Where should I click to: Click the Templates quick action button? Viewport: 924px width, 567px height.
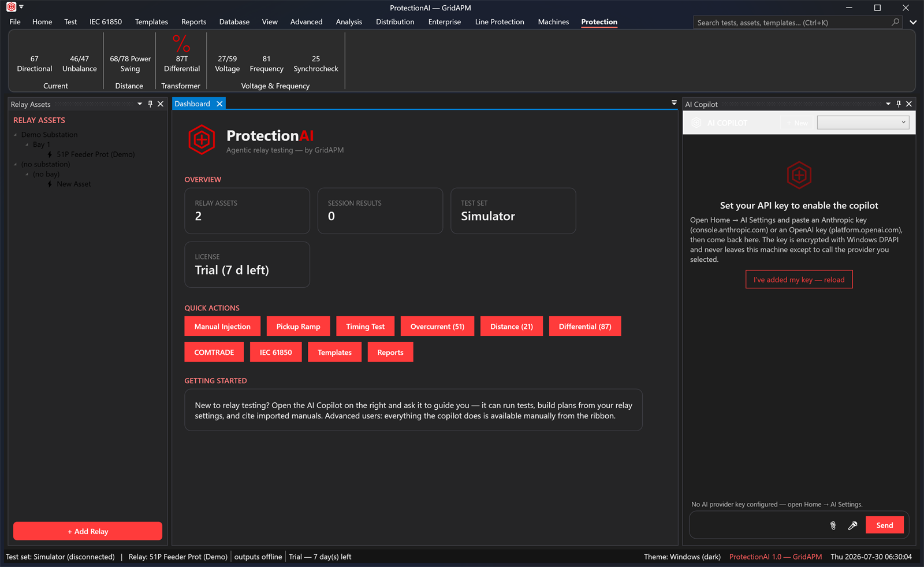click(x=335, y=352)
